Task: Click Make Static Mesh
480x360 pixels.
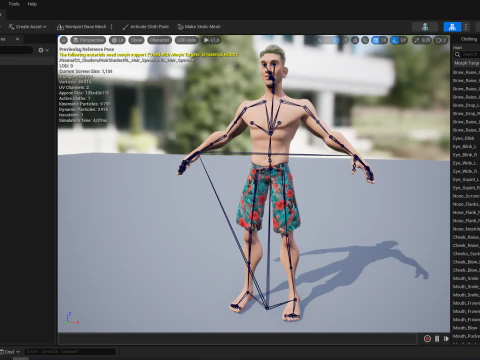Action: click(199, 27)
